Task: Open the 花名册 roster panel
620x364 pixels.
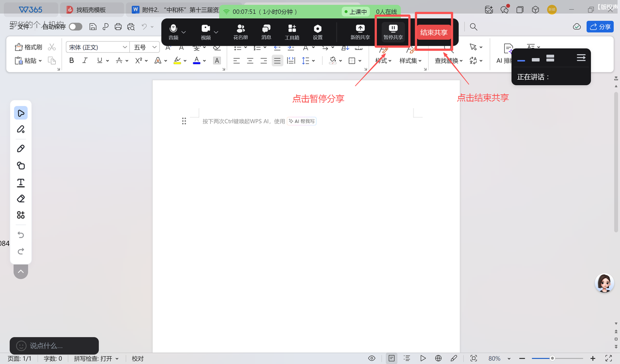Action: point(240,32)
